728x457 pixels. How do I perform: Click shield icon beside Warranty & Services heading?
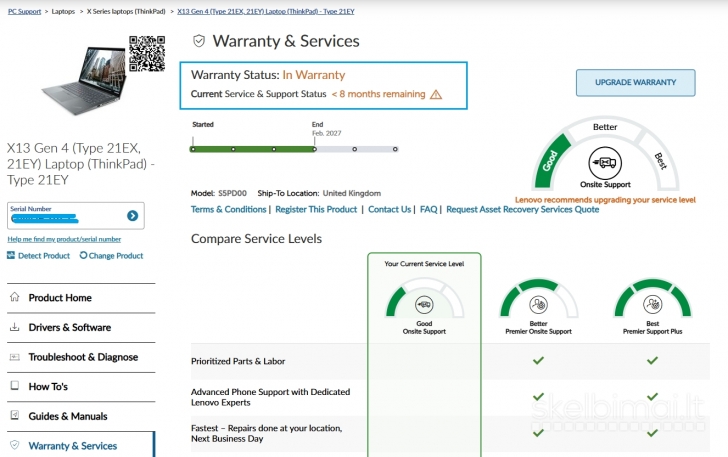pos(199,41)
